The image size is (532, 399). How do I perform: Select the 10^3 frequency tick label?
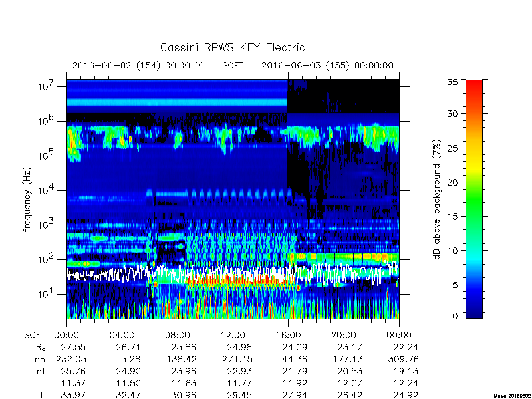(45, 225)
